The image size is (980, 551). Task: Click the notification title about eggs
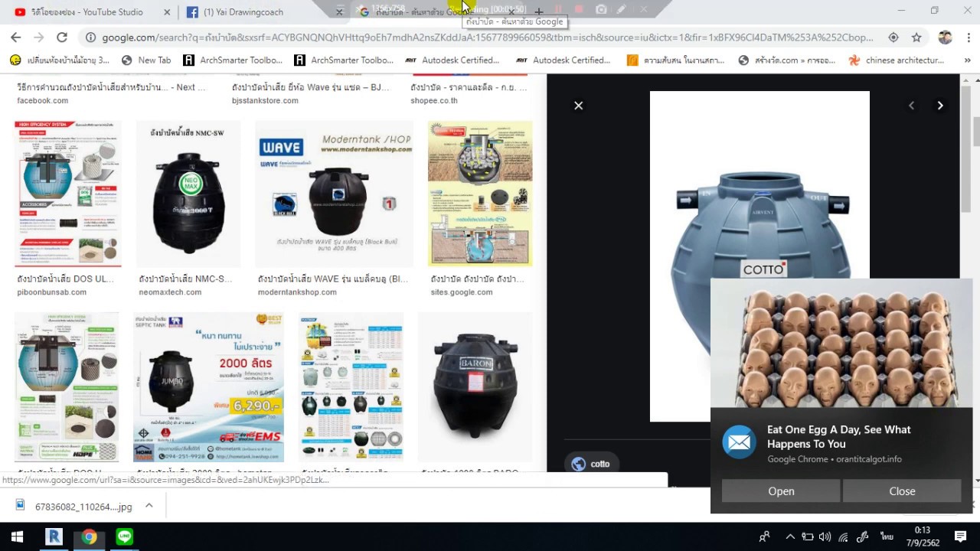tap(839, 437)
